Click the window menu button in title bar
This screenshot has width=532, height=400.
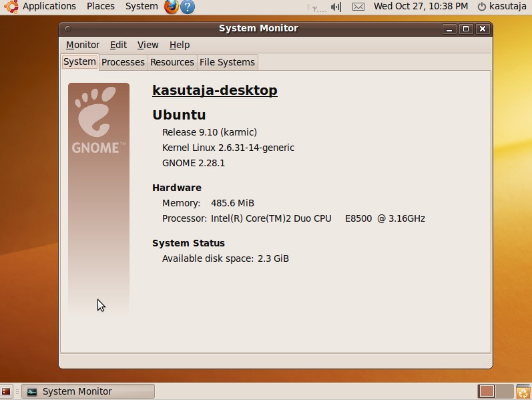pos(68,29)
